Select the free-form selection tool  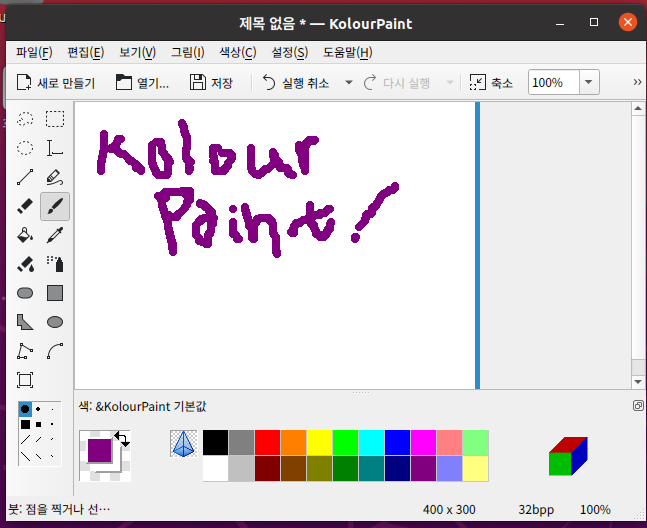pos(25,119)
